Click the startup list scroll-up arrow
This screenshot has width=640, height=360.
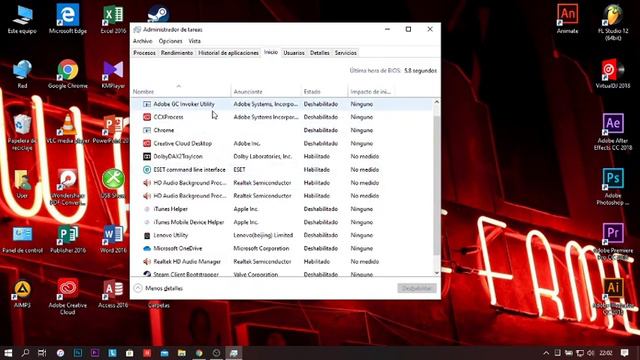(x=436, y=102)
